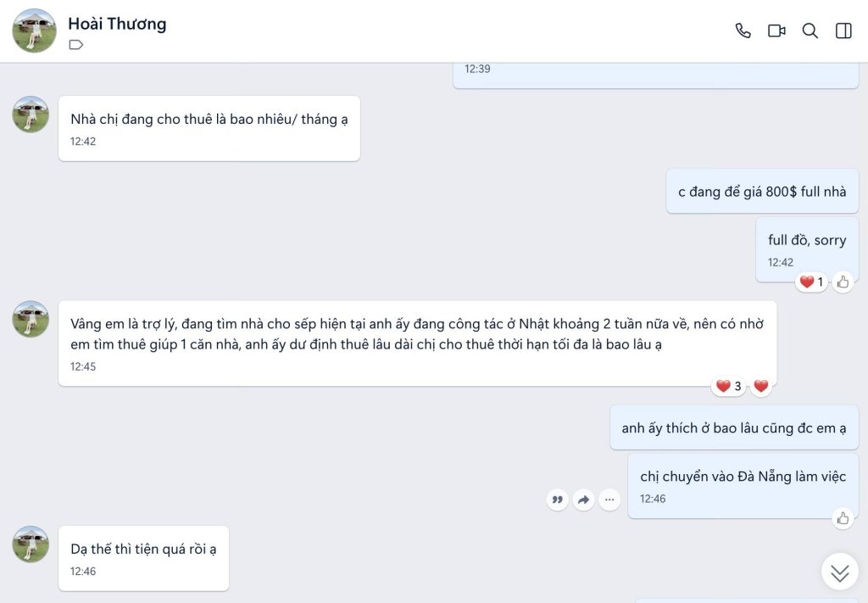868x603 pixels.
Task: Click avatar beside the rent price question
Action: [x=31, y=114]
